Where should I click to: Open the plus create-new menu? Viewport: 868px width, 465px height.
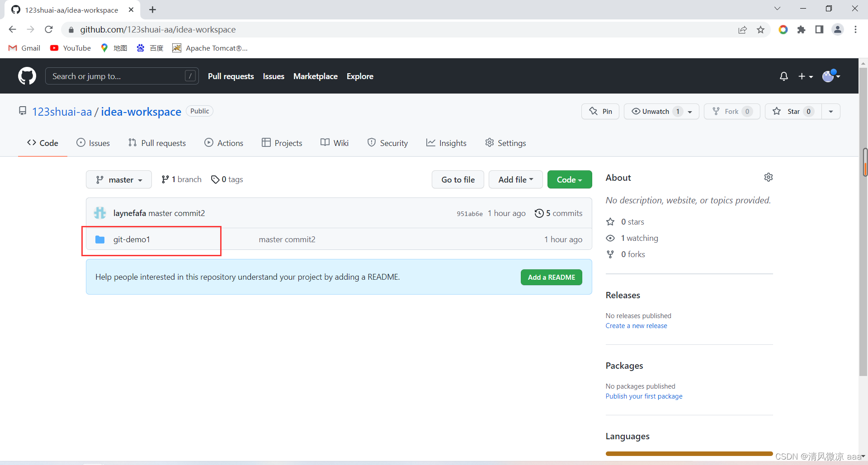(806, 76)
